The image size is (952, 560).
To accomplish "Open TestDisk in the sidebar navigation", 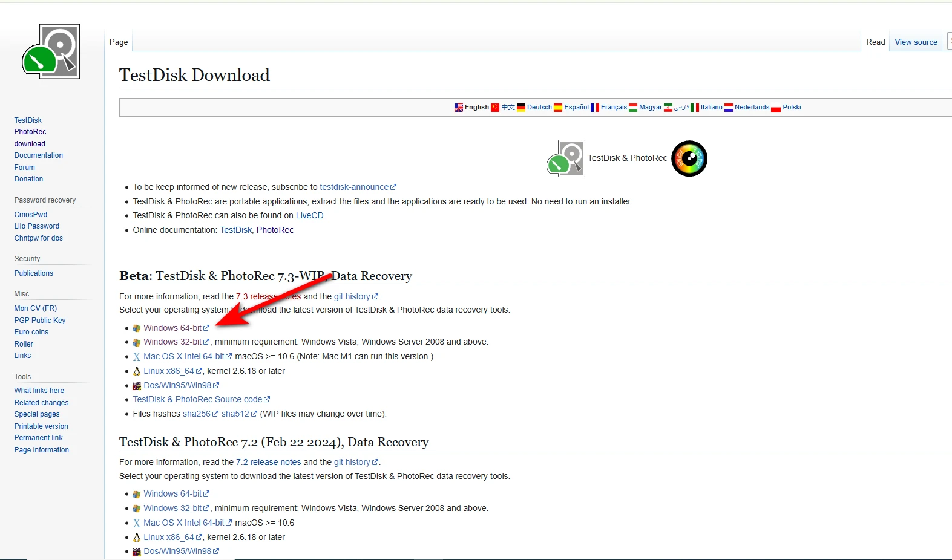I will point(28,120).
